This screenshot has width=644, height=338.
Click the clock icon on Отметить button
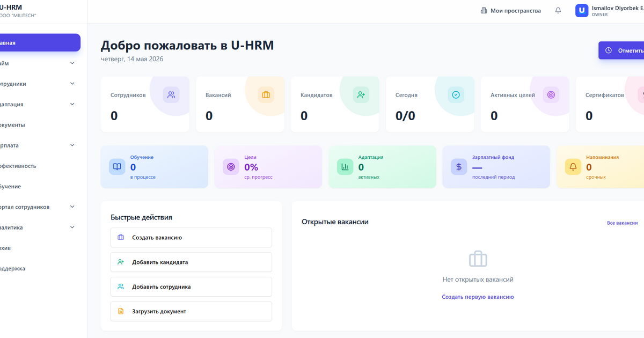point(609,50)
